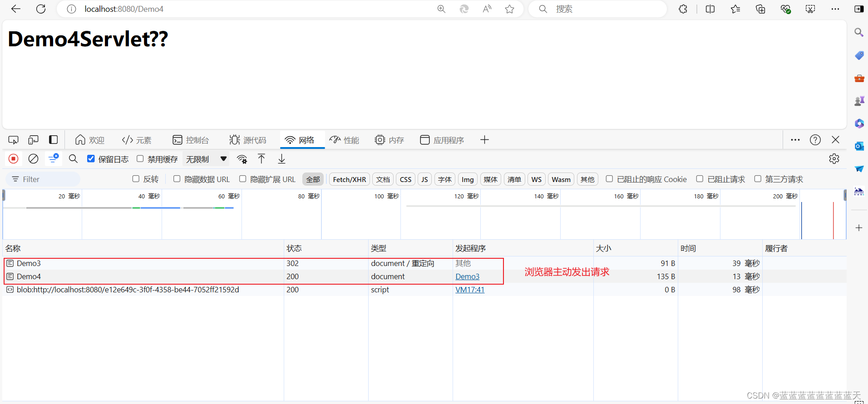Image resolution: width=868 pixels, height=404 pixels.
Task: Check the 第三方请求 checkbox
Action: pyautogui.click(x=758, y=179)
